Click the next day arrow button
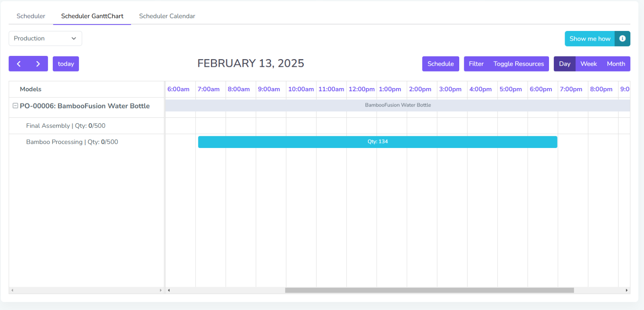 point(38,64)
